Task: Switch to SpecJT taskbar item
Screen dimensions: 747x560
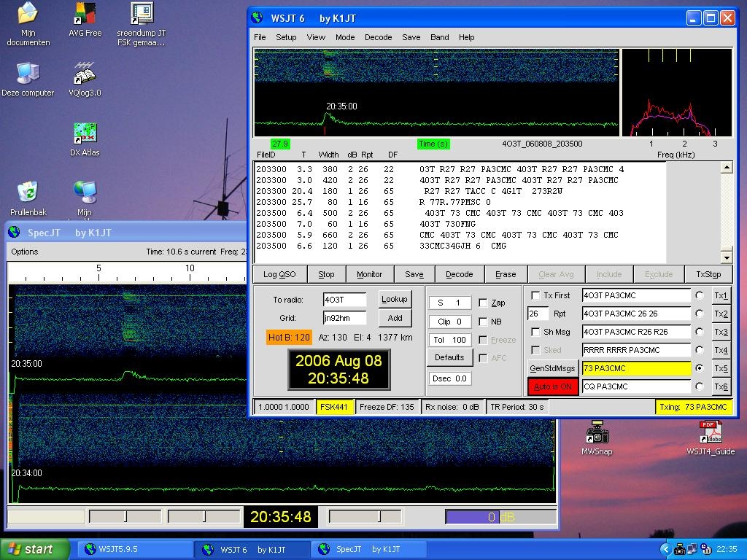Action: coord(369,549)
